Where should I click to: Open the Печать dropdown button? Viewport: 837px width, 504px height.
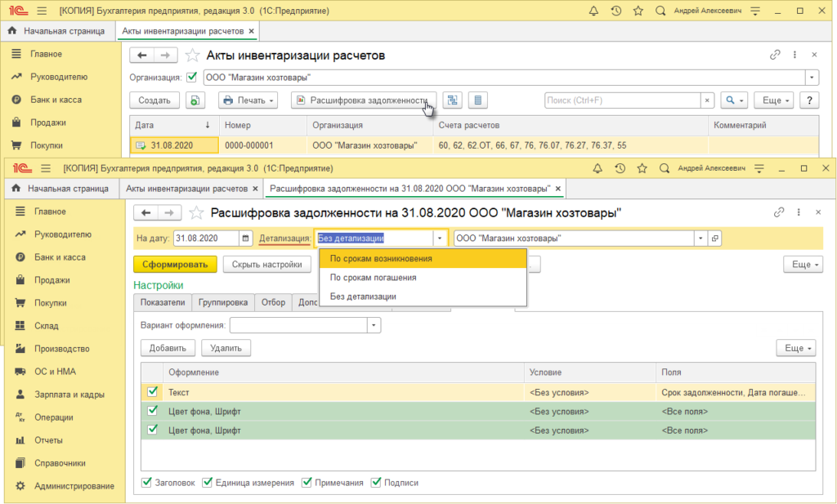[x=248, y=100]
